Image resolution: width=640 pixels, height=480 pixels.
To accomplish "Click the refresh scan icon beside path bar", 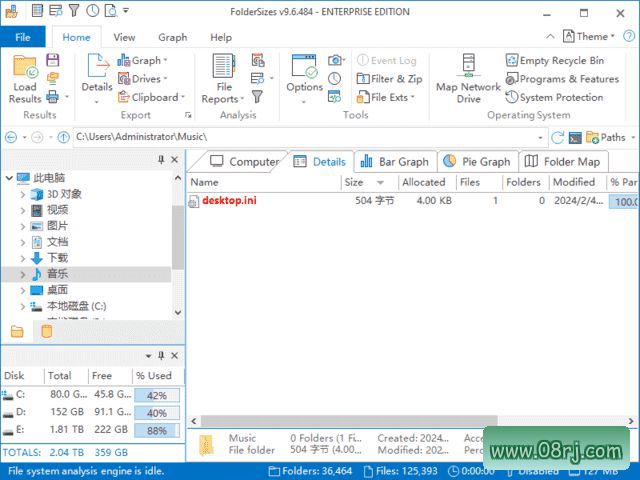I will pyautogui.click(x=557, y=138).
